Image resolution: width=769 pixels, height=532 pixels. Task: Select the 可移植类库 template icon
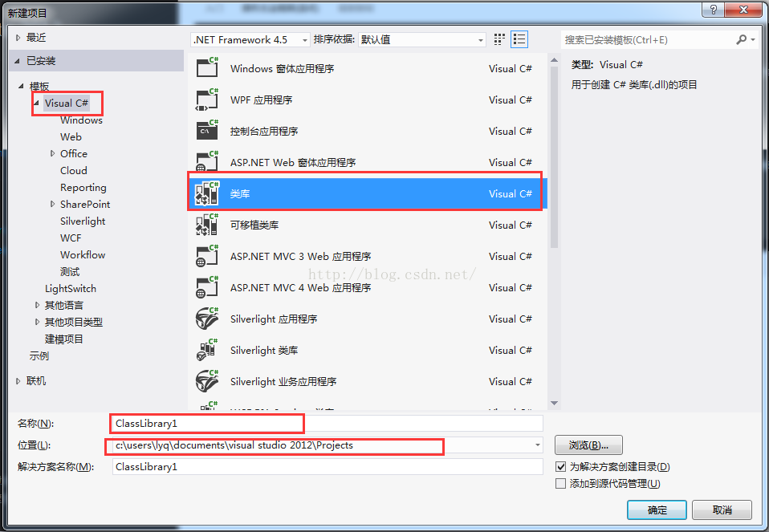tap(207, 225)
